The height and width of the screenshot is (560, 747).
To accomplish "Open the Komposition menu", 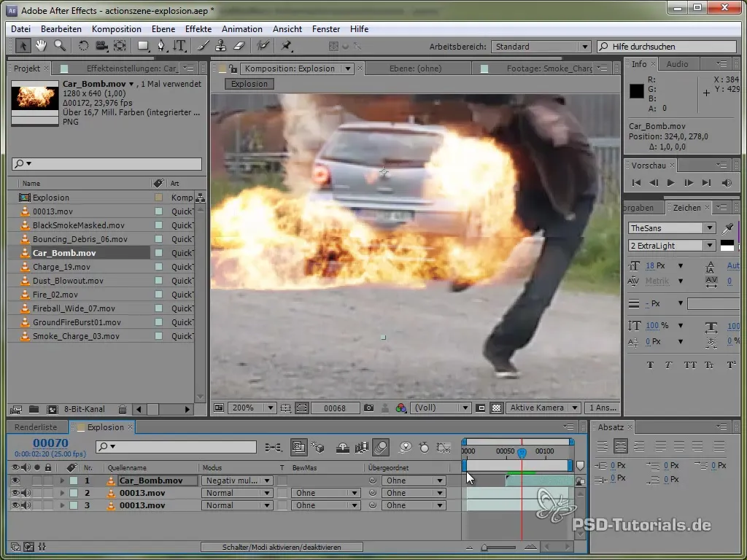I will click(x=116, y=29).
